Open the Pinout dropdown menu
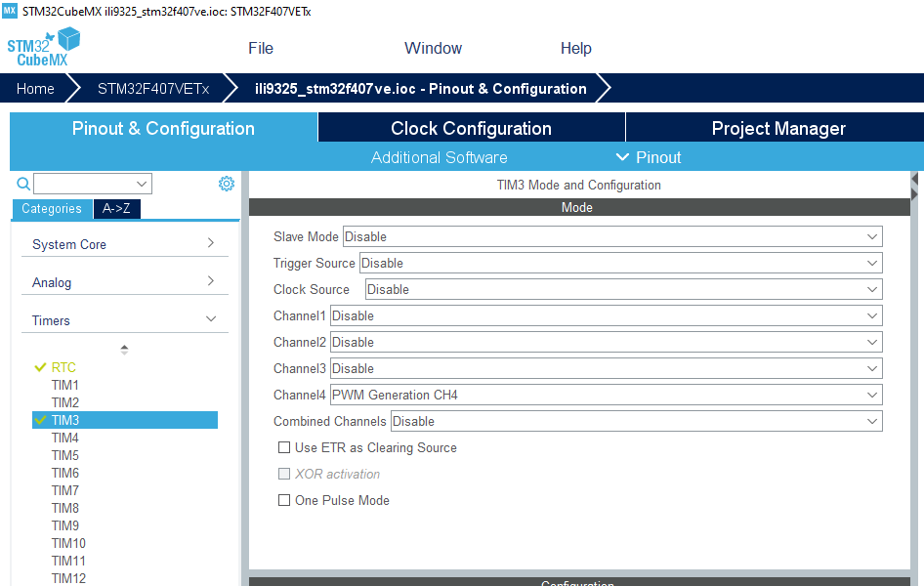Image resolution: width=924 pixels, height=586 pixels. (x=649, y=157)
